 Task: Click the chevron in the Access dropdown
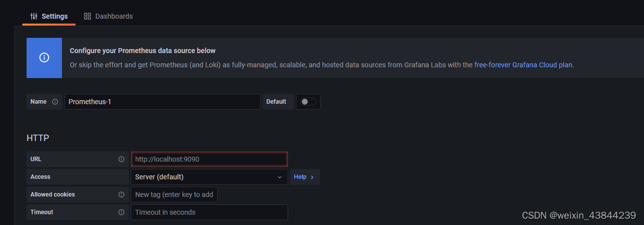280,177
